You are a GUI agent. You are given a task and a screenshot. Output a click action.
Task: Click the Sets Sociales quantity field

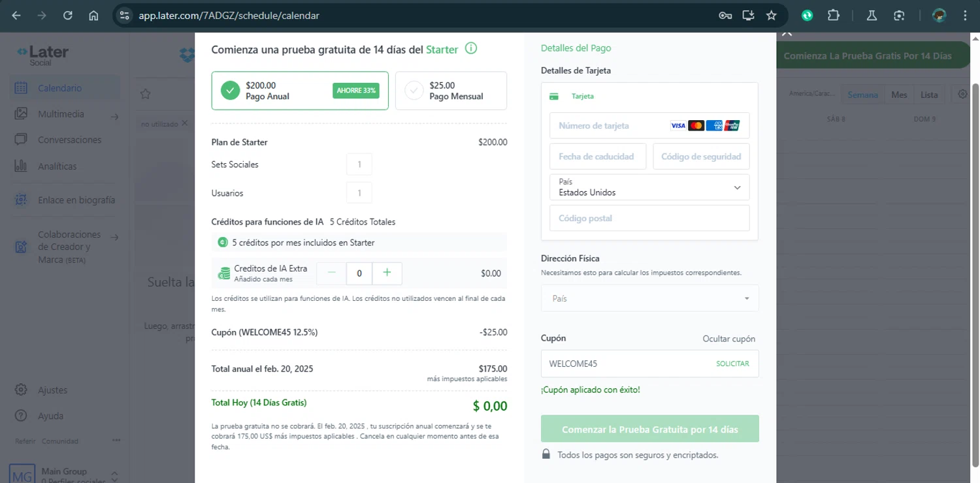coord(359,164)
